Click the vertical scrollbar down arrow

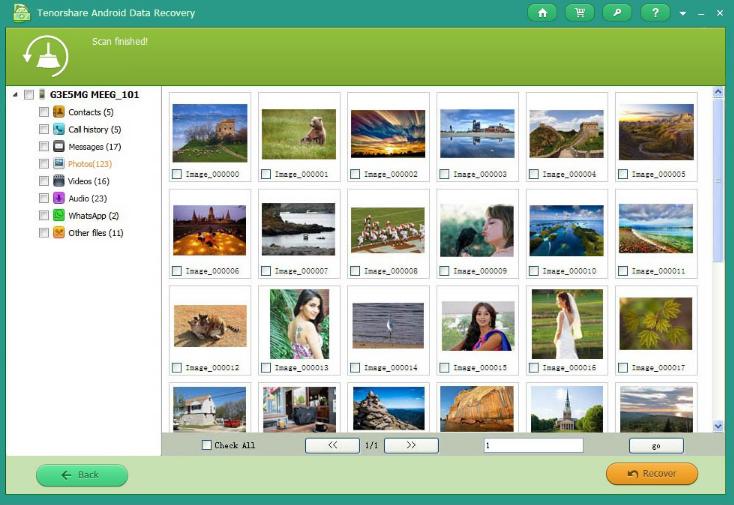(x=717, y=425)
